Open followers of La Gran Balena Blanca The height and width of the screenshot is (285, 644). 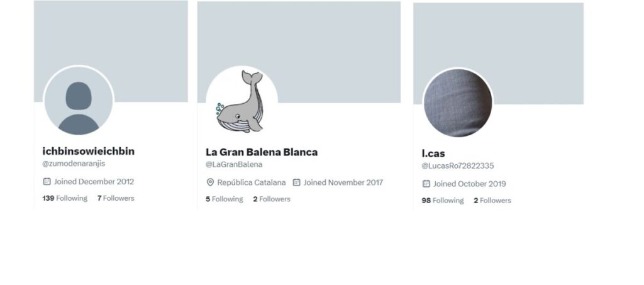[272, 199]
